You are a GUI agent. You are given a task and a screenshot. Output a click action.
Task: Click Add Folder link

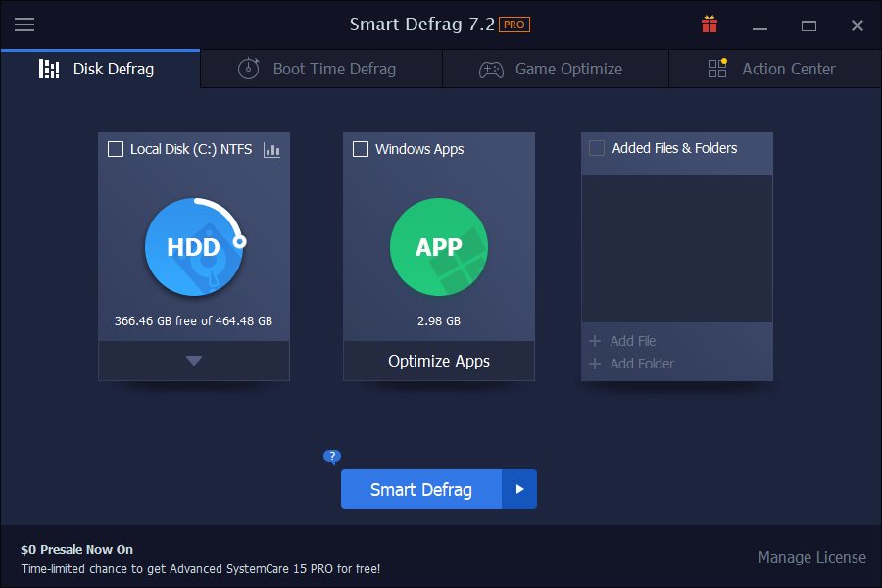pyautogui.click(x=642, y=364)
